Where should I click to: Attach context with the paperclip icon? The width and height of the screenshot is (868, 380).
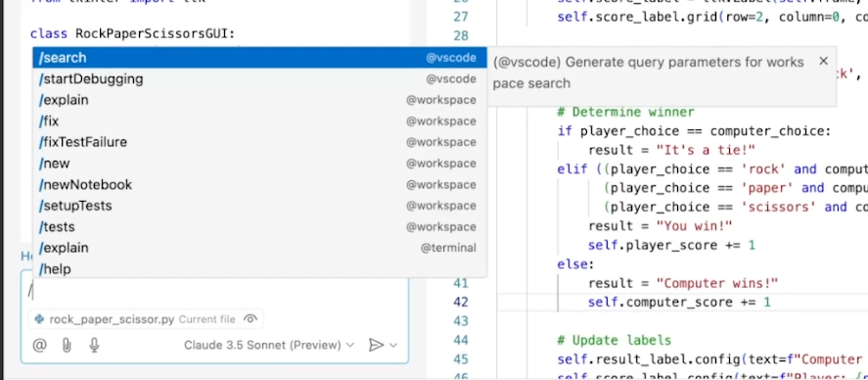click(x=67, y=346)
